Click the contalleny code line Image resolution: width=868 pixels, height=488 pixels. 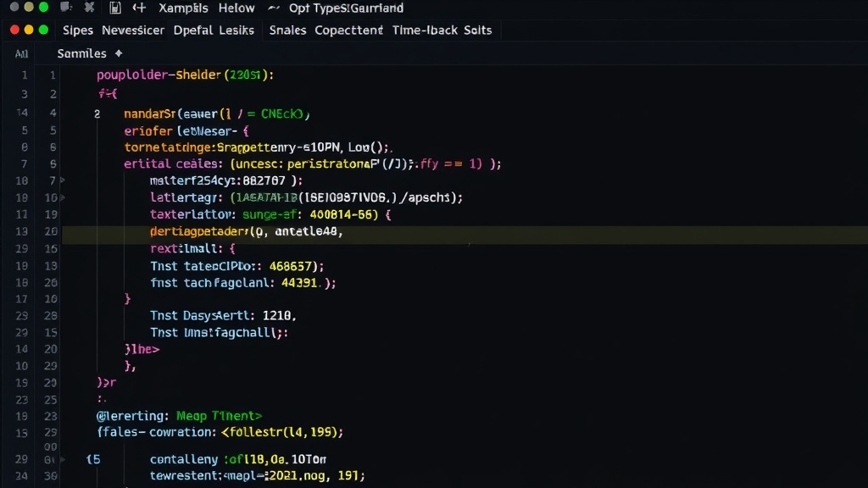click(238, 459)
